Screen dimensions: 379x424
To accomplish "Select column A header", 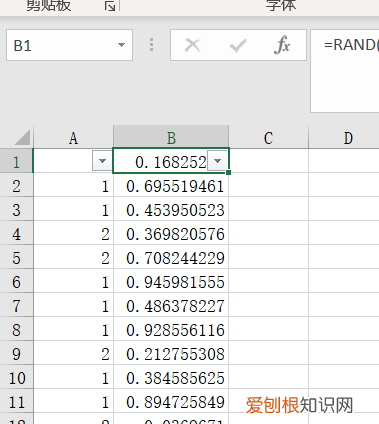I will click(x=73, y=137).
